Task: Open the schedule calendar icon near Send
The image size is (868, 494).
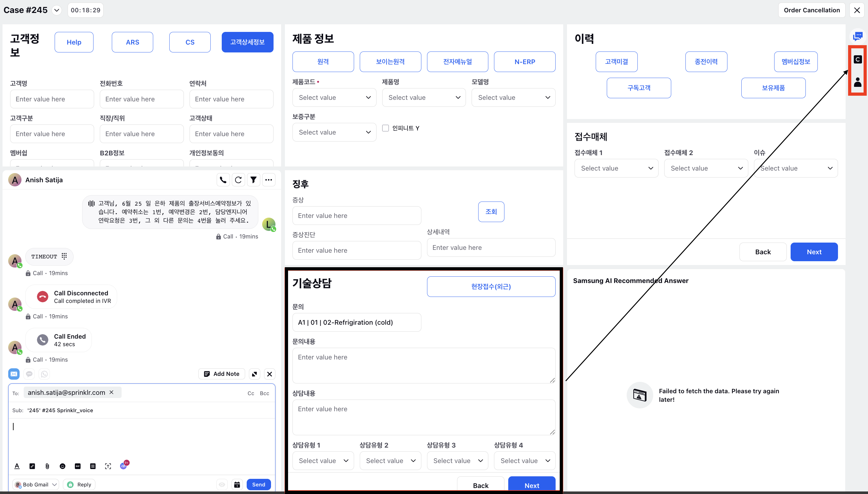Action: (x=237, y=485)
